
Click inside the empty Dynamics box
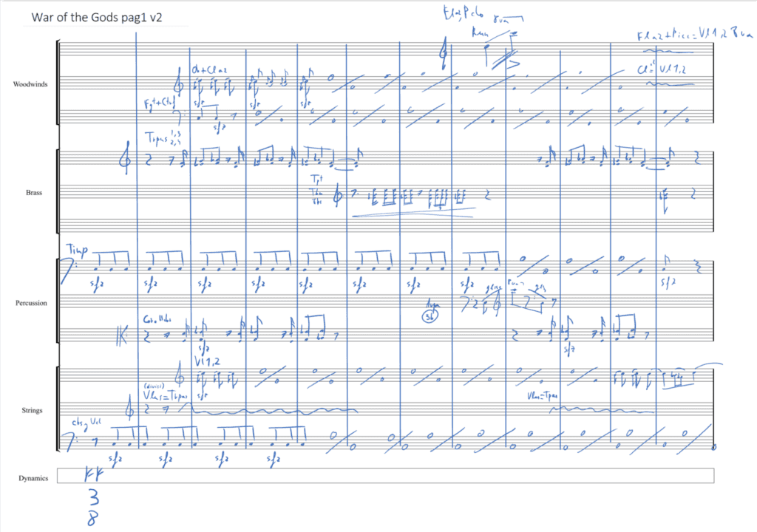pyautogui.click(x=385, y=476)
